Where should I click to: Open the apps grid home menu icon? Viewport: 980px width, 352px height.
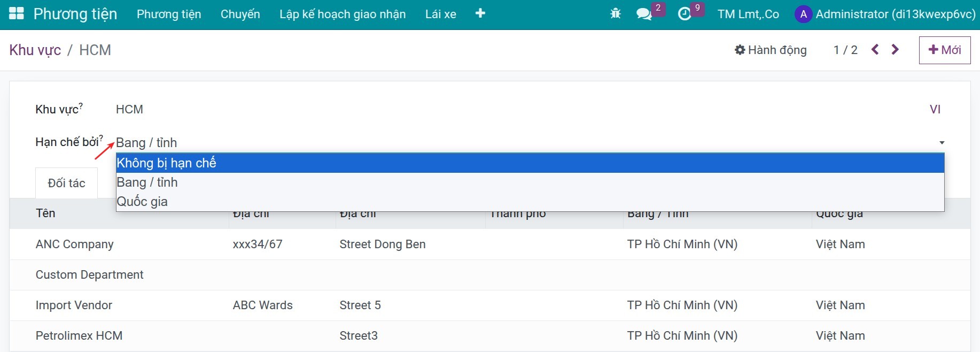tap(17, 14)
